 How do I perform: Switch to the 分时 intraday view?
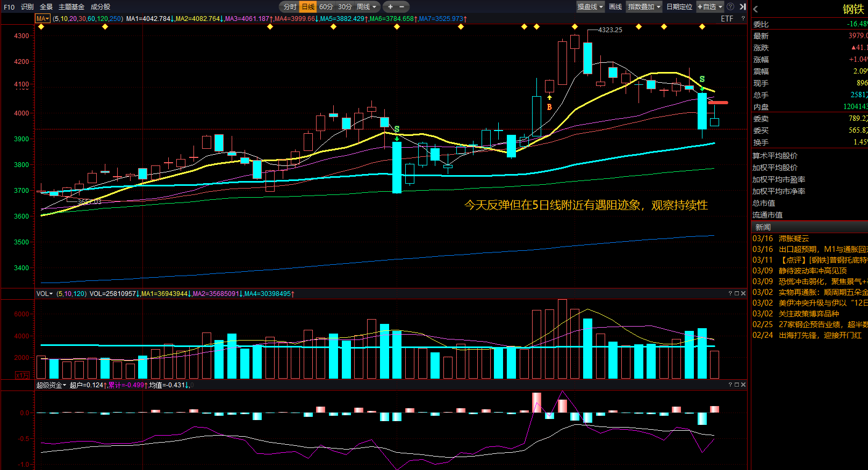point(290,7)
